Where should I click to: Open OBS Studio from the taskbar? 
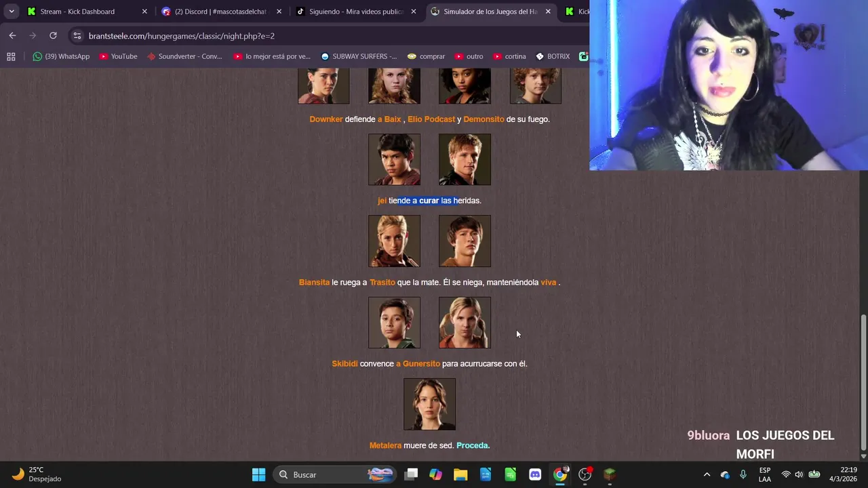coord(585,474)
